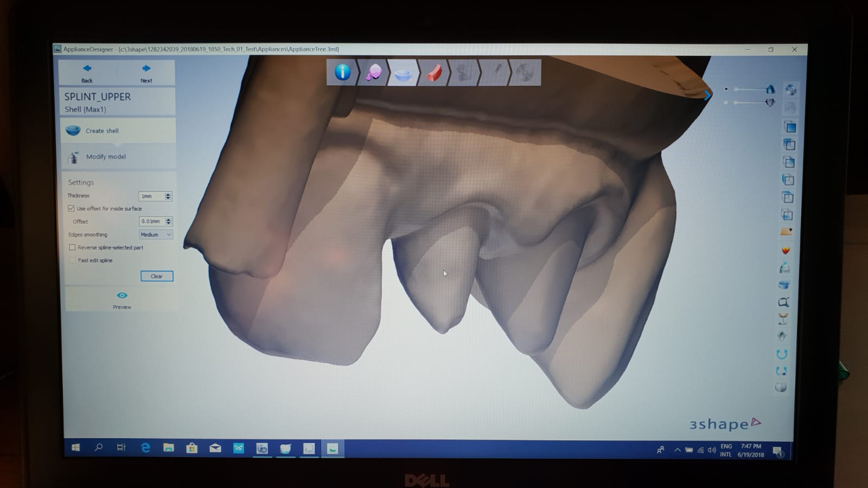Select the pink model preparation step
Screen dimensions: 868x488
[373, 72]
